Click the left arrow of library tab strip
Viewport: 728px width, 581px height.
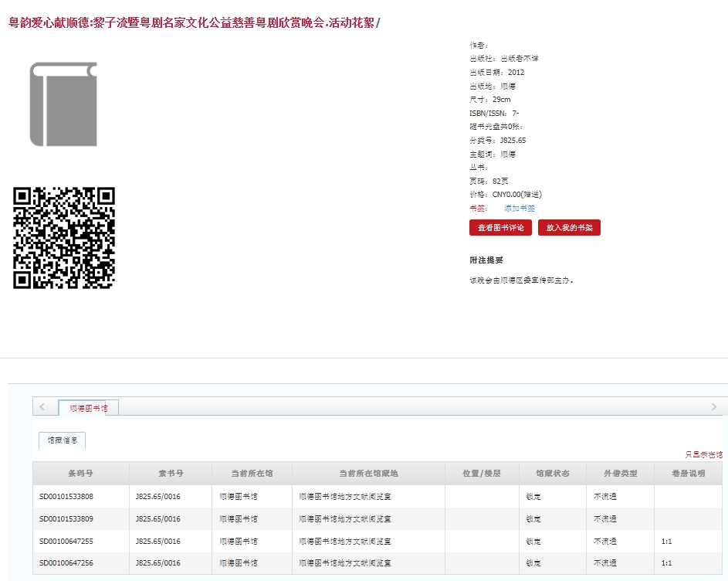42,407
